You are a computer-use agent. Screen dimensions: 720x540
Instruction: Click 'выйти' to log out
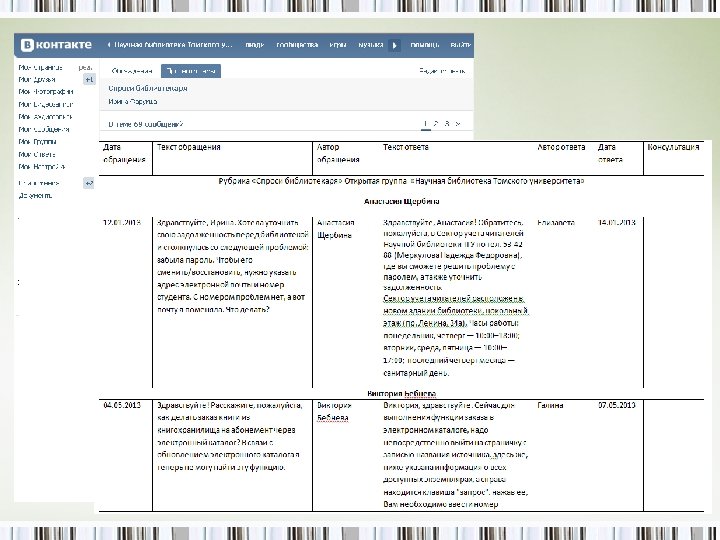coord(461,45)
